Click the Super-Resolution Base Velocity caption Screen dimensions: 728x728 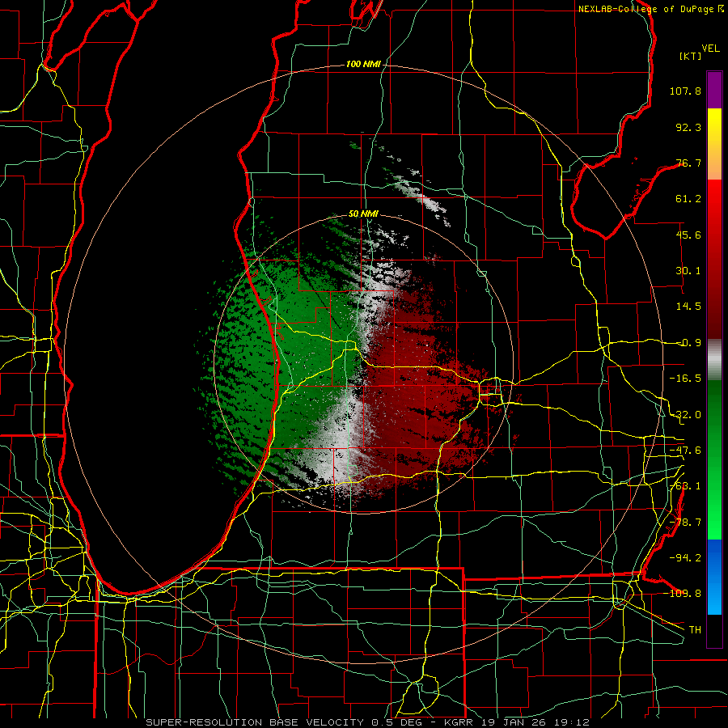coord(368,722)
